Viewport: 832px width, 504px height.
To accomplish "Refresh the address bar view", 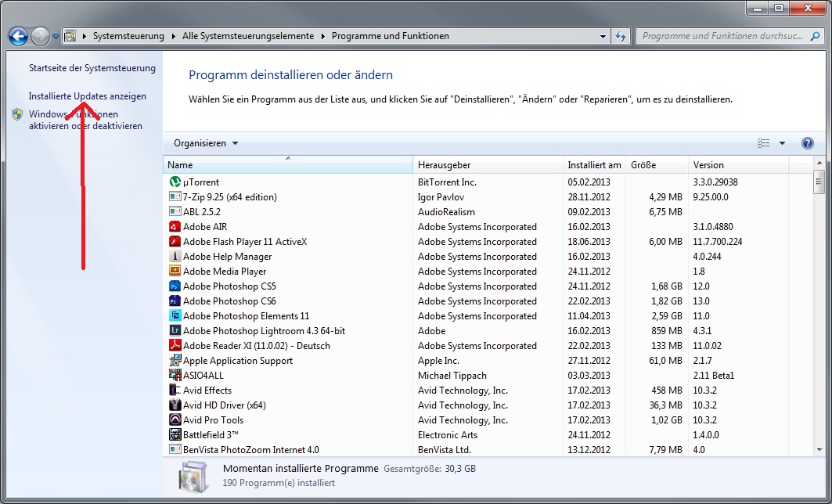I will pyautogui.click(x=621, y=36).
